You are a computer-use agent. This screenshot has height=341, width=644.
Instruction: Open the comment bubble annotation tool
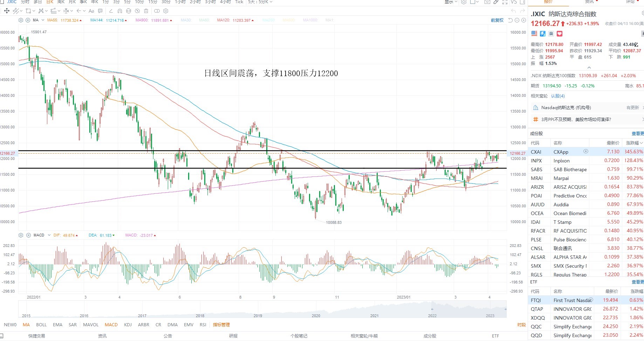[x=101, y=11]
